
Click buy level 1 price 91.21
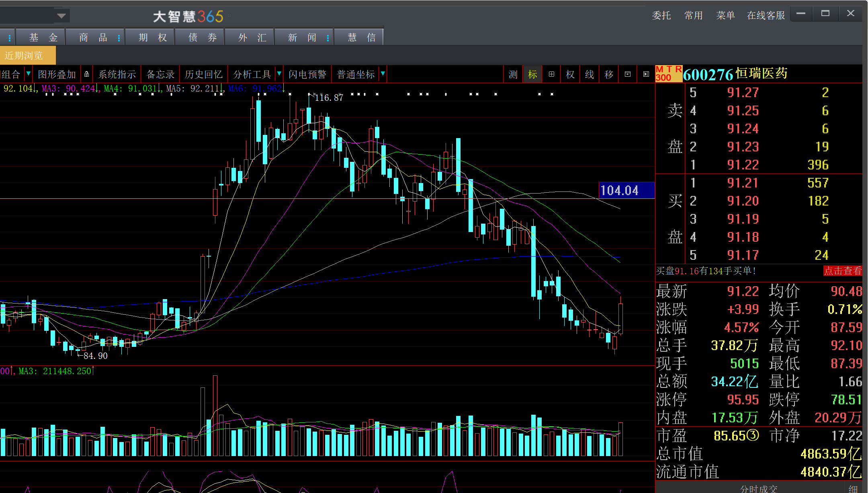coord(743,183)
